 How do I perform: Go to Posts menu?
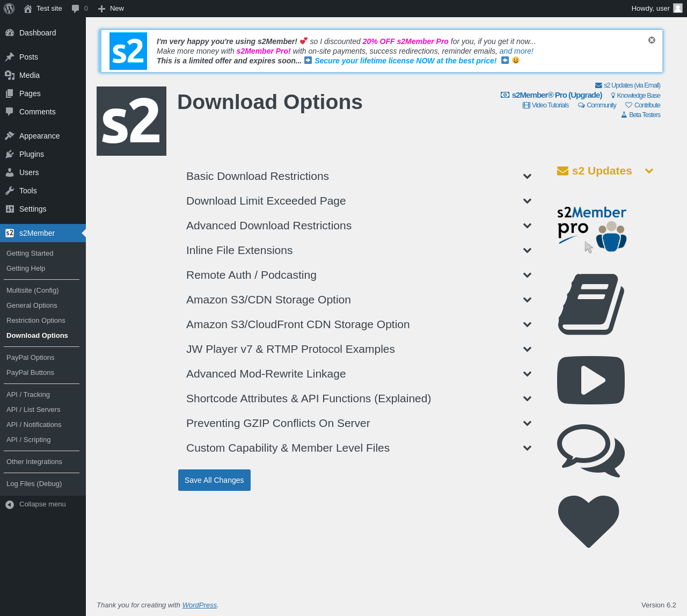(x=43, y=57)
